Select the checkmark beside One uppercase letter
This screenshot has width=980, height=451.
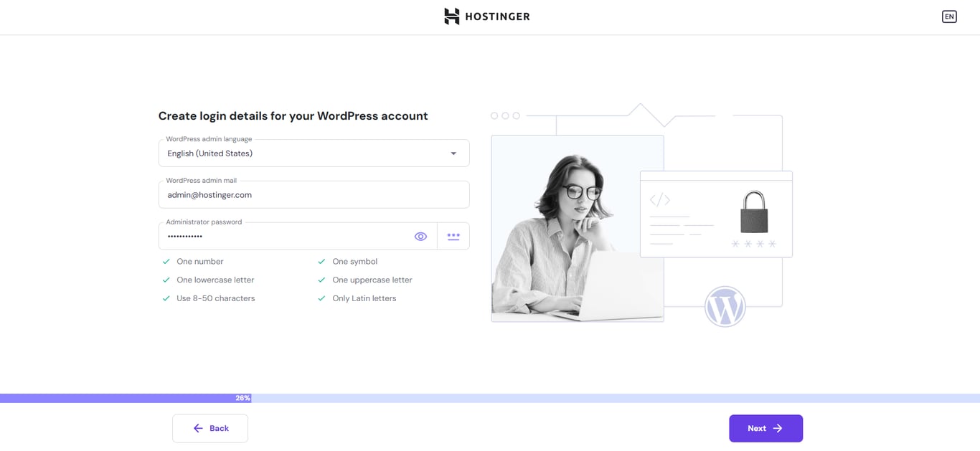click(x=321, y=280)
